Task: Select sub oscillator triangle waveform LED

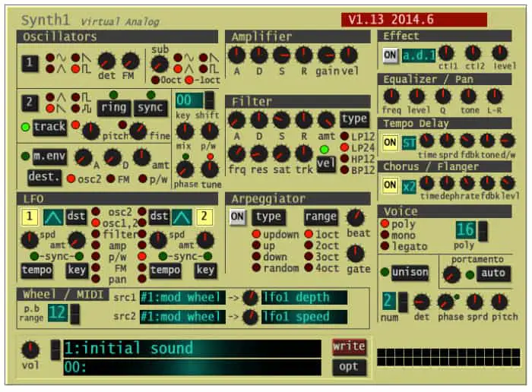Action: coord(178,69)
